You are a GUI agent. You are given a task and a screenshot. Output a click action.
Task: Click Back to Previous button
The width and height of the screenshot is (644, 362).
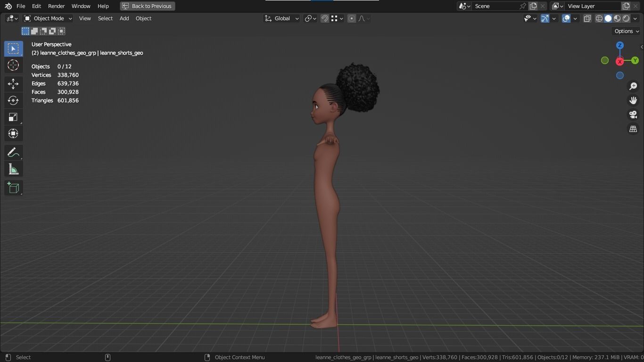coord(148,6)
